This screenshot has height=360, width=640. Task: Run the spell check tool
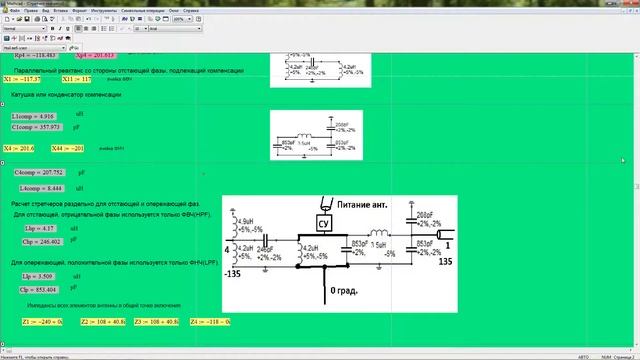[x=52, y=19]
